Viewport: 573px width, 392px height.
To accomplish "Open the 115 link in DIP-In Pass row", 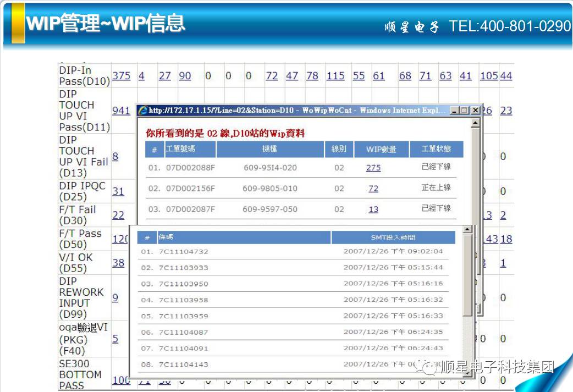I will (x=335, y=76).
